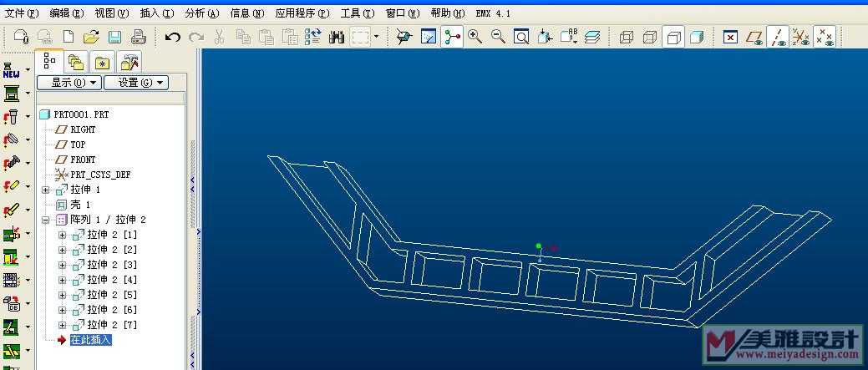Click the EMX mold base assembly icon
Image resolution: width=868 pixels, height=370 pixels.
[11, 94]
